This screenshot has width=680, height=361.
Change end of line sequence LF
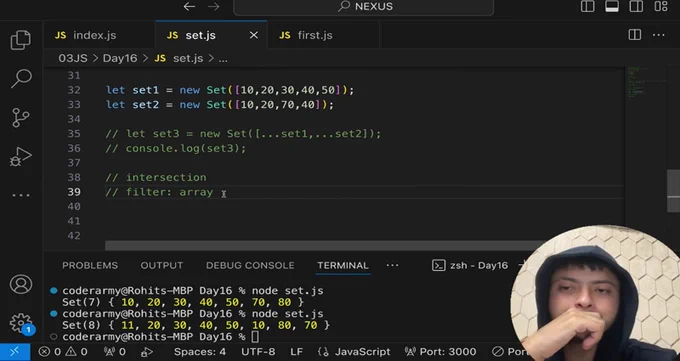[297, 351]
